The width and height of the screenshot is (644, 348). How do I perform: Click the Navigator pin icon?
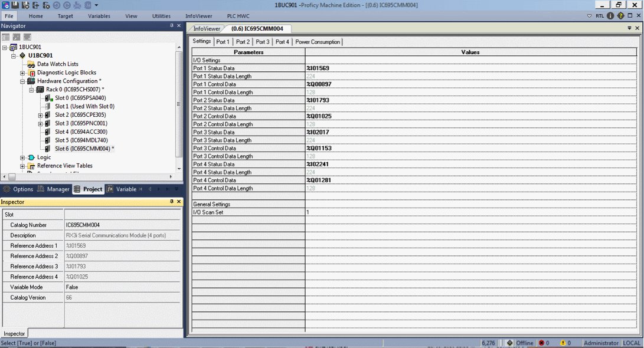pos(172,25)
